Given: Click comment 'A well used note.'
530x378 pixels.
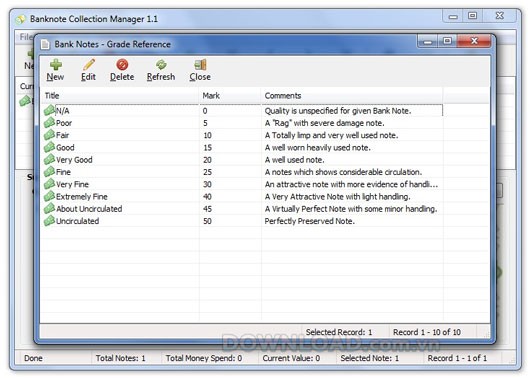Looking at the screenshot, I should coord(294,160).
